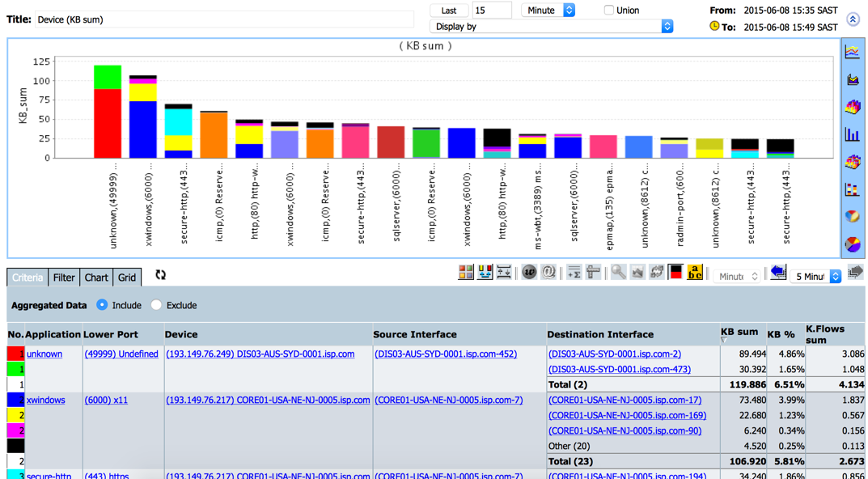The width and height of the screenshot is (868, 479).
Task: Click the Title input field
Action: [224, 19]
